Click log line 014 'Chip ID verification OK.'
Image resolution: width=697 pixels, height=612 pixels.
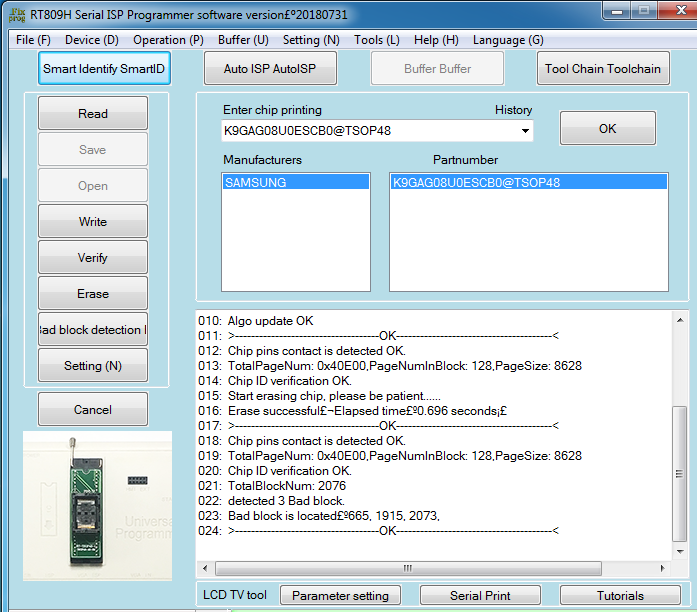point(275,381)
